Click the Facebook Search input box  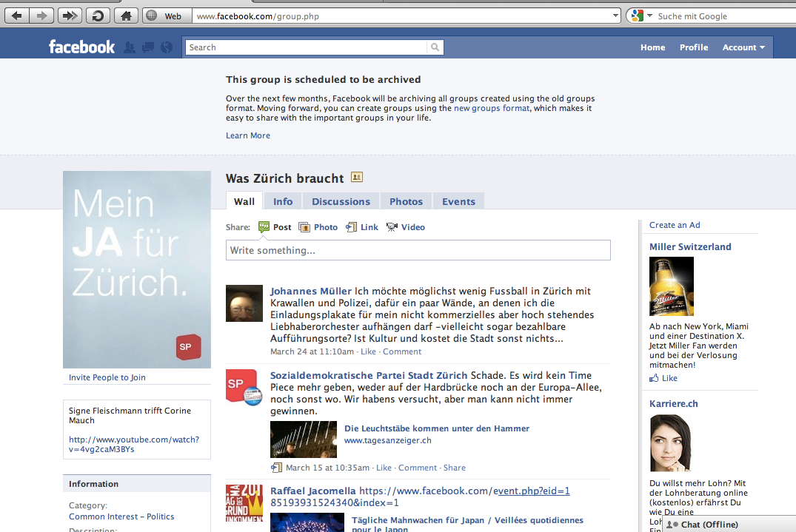(x=307, y=47)
